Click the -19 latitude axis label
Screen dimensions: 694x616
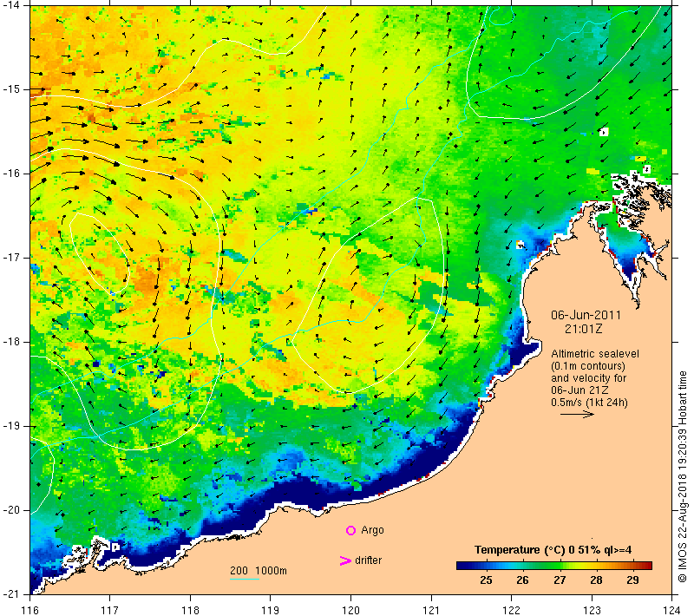[x=11, y=426]
